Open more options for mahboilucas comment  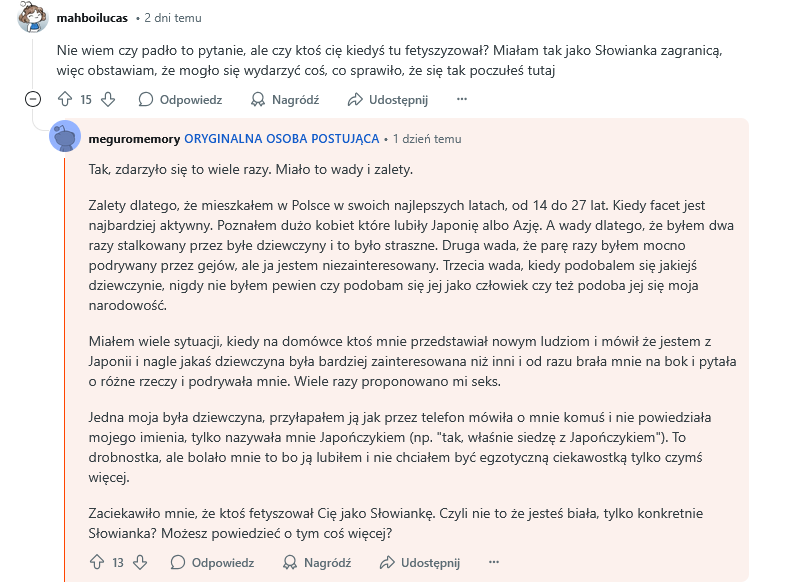pos(461,99)
